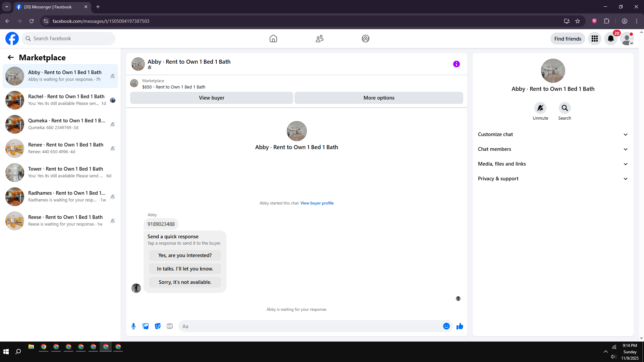
Task: Toggle mute icon on Radhames' conversation row
Action: tap(113, 197)
